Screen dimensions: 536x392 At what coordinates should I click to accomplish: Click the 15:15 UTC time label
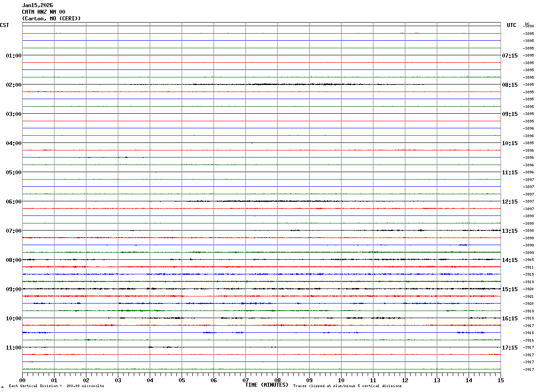tap(510, 289)
